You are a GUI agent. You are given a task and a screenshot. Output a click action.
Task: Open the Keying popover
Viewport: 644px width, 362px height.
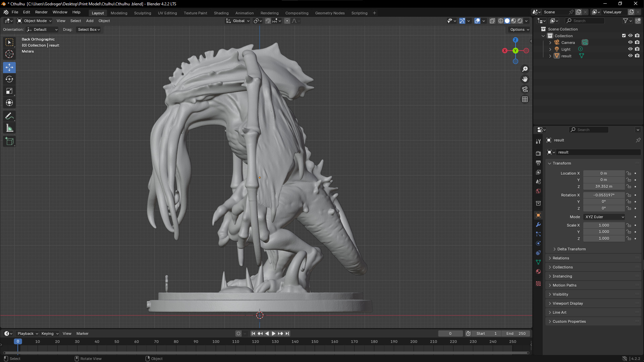point(50,334)
